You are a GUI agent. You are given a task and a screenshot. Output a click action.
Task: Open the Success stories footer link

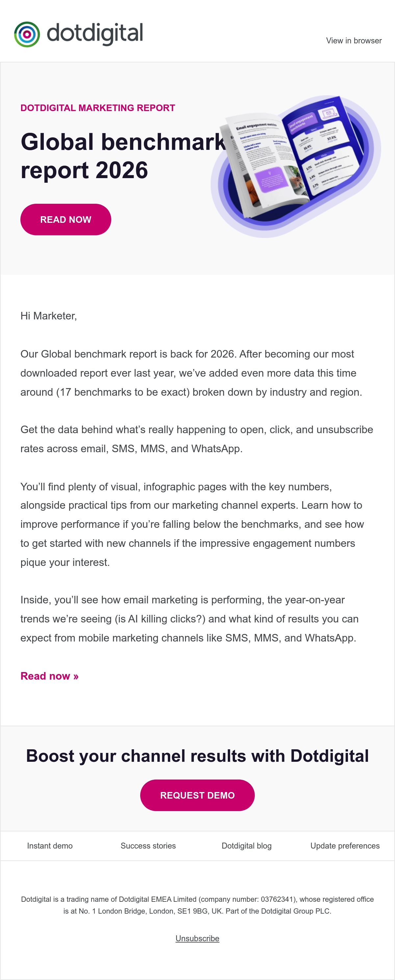click(148, 846)
